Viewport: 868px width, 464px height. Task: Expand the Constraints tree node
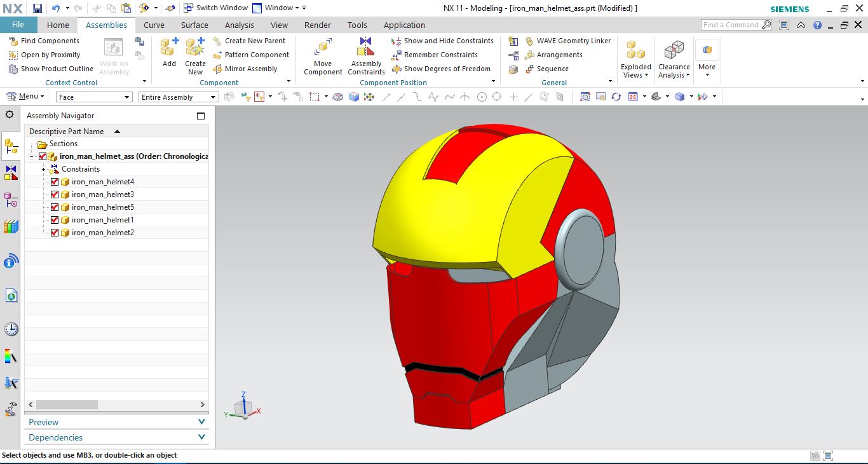click(x=43, y=169)
